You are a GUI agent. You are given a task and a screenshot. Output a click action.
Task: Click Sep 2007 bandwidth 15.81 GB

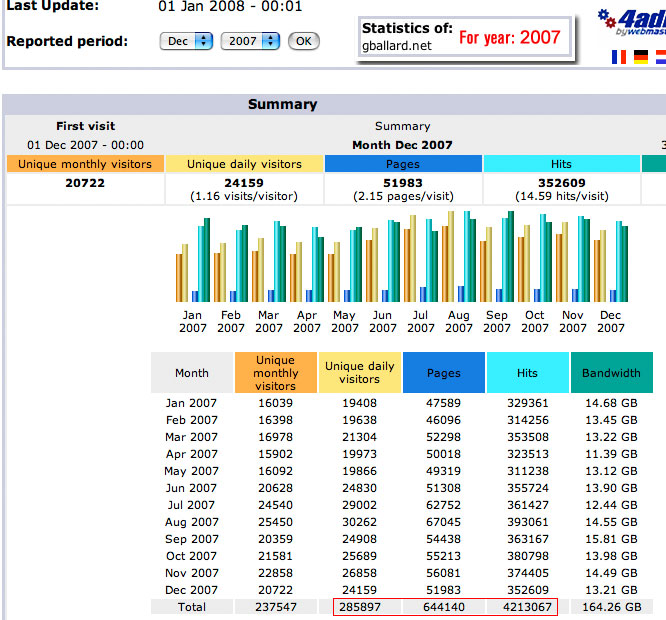click(x=612, y=539)
